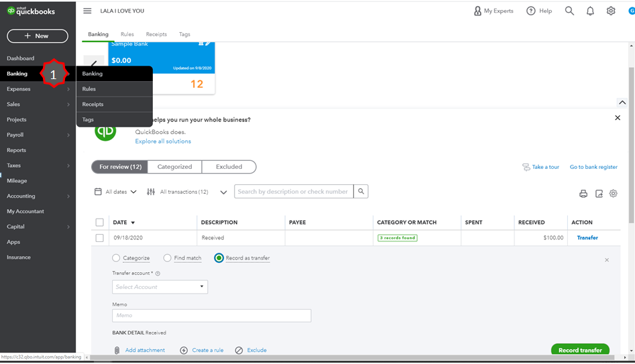
Task: Open table settings gear icon
Action: click(613, 194)
